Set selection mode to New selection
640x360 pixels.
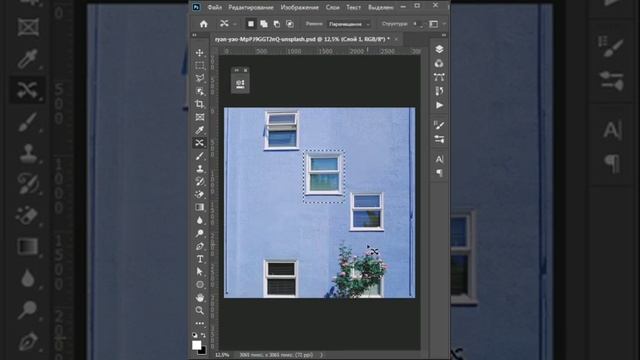coord(251,24)
